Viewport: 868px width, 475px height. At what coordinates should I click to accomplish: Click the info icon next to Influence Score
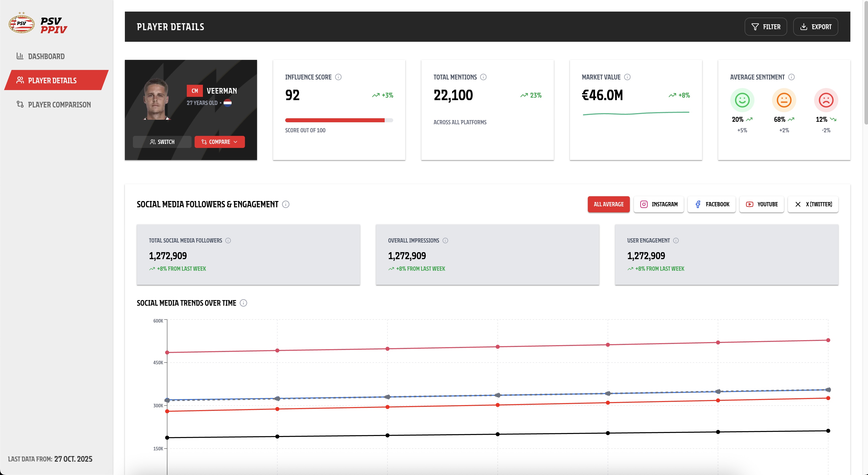click(x=338, y=77)
